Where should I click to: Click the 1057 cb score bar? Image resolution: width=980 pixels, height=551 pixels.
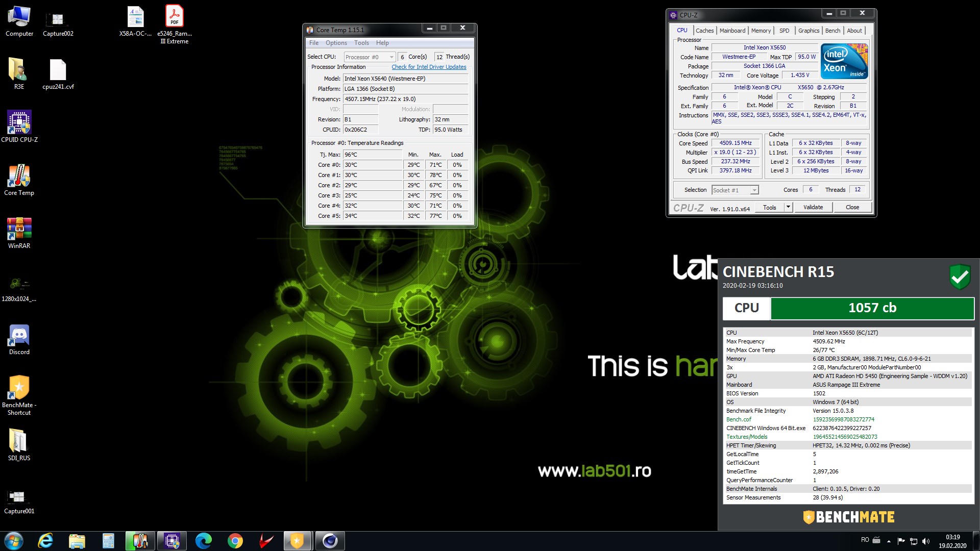872,308
